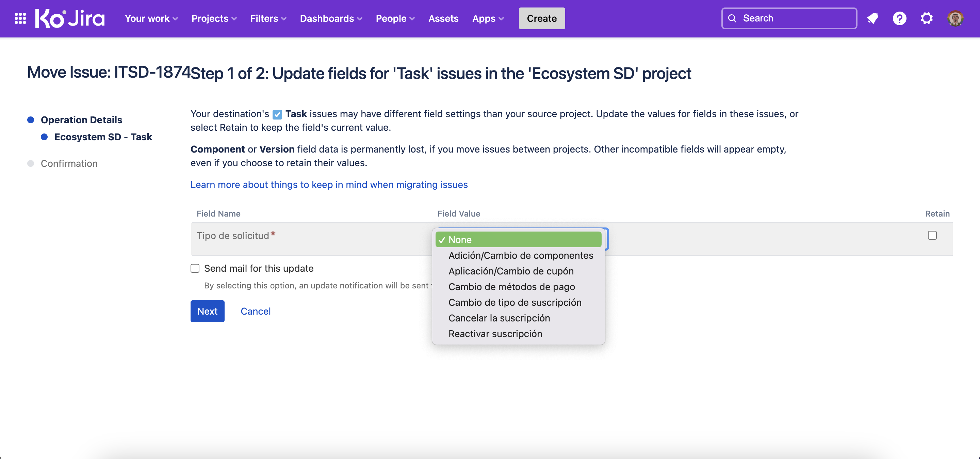This screenshot has width=980, height=459.
Task: Click the Task issue type icon
Action: (x=277, y=114)
